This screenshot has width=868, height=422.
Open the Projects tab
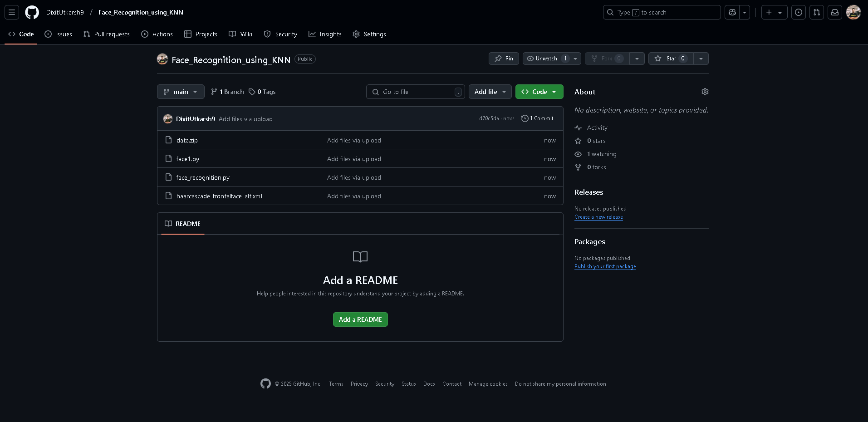[x=201, y=34]
